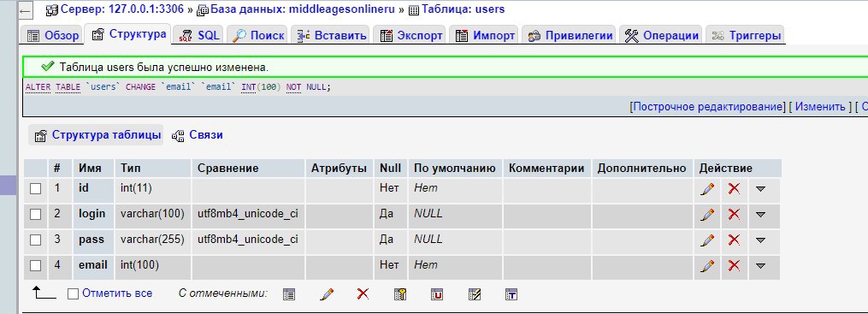
Task: Check the email row checkbox
Action: pyautogui.click(x=35, y=266)
